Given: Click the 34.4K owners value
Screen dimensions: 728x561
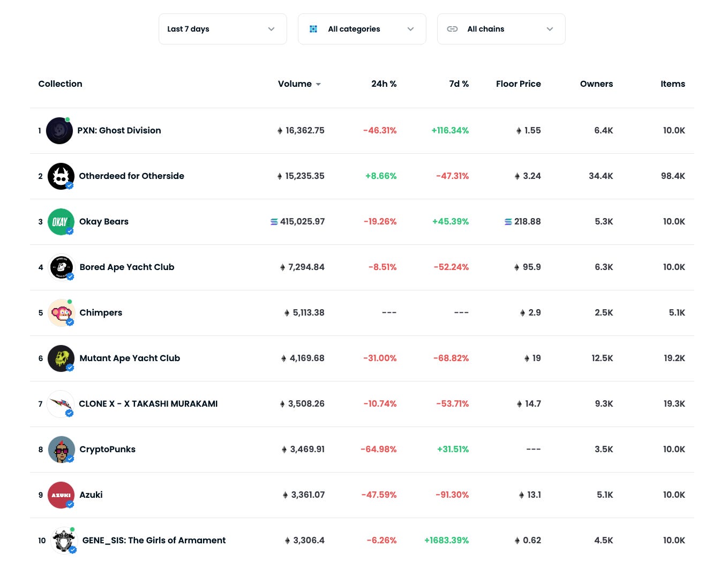Looking at the screenshot, I should tap(601, 176).
